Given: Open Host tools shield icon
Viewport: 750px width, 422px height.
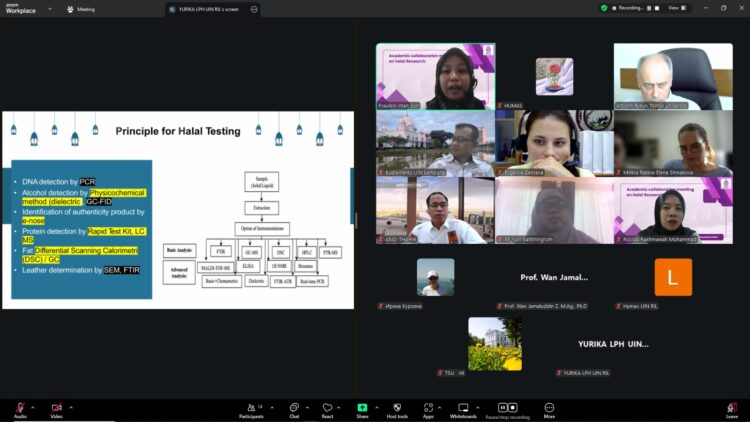Looking at the screenshot, I should (397, 408).
